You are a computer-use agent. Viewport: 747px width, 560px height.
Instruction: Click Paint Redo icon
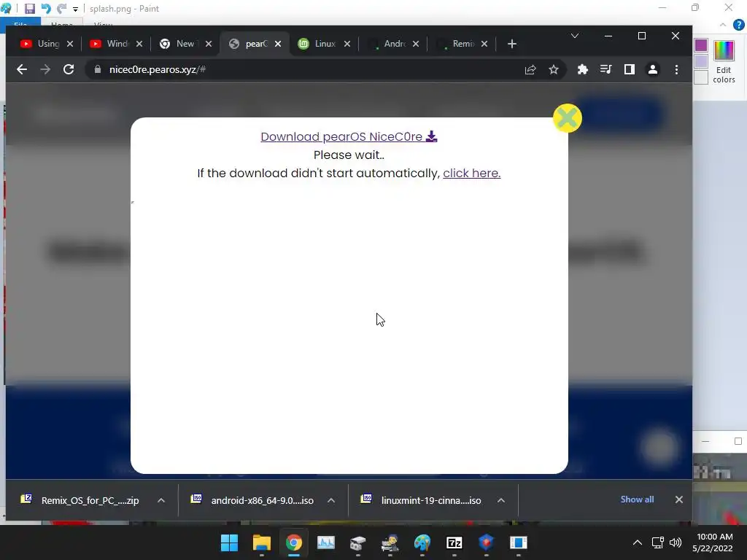[61, 9]
